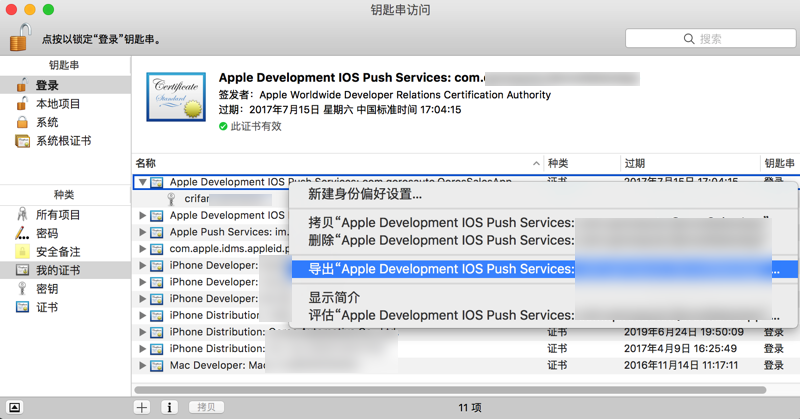
Task: Collapse the selected Apple Development IOS Push Services row
Action: pyautogui.click(x=143, y=182)
